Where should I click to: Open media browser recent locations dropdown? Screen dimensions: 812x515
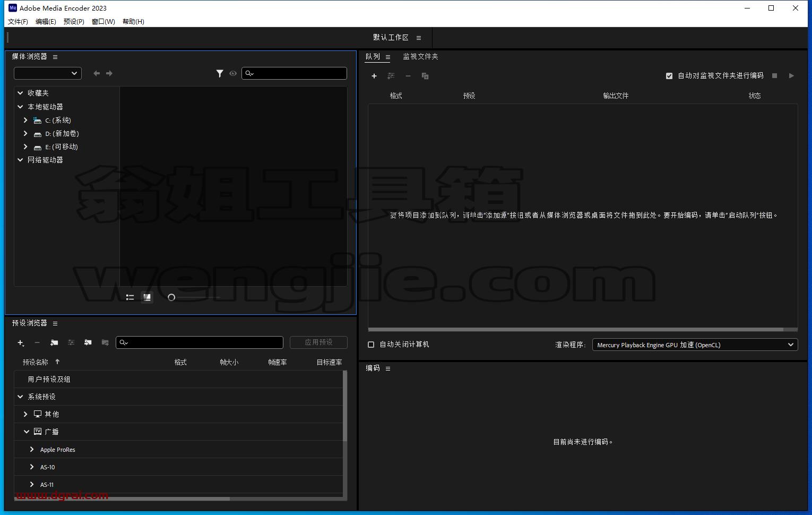48,73
